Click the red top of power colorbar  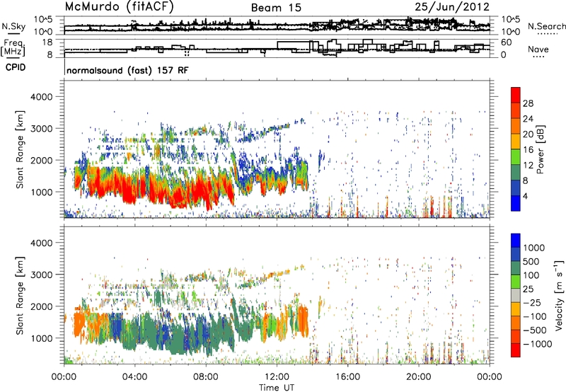pos(516,95)
